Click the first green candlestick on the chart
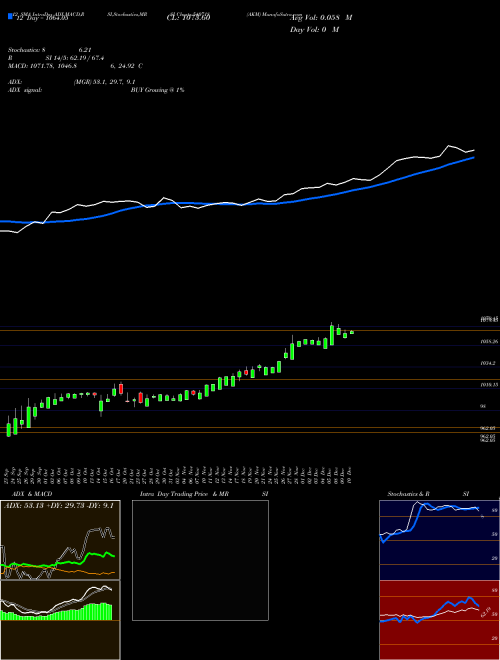Screen dimensions: 500x660 [8, 427]
